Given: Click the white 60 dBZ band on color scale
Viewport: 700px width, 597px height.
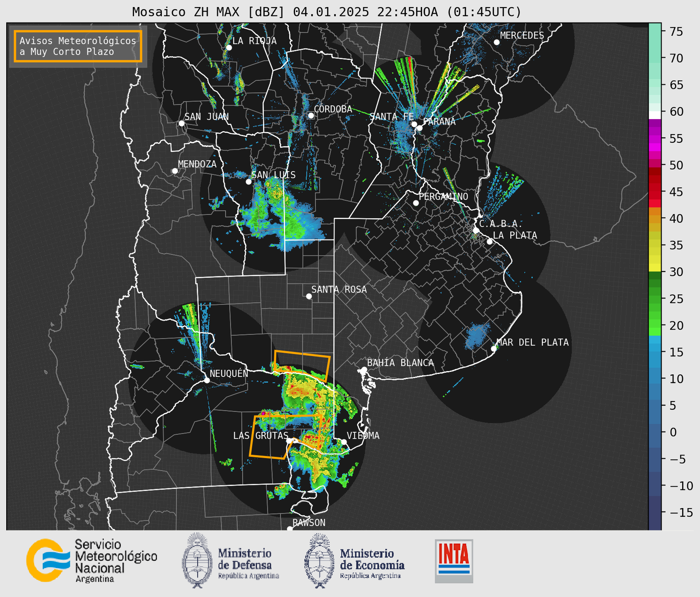Looking at the screenshot, I should tap(654, 115).
